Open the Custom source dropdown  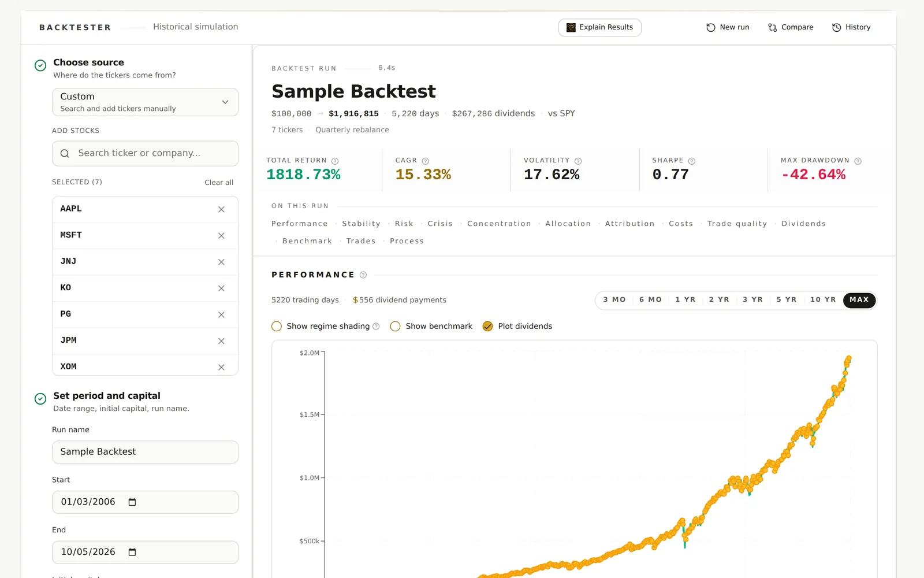click(145, 102)
